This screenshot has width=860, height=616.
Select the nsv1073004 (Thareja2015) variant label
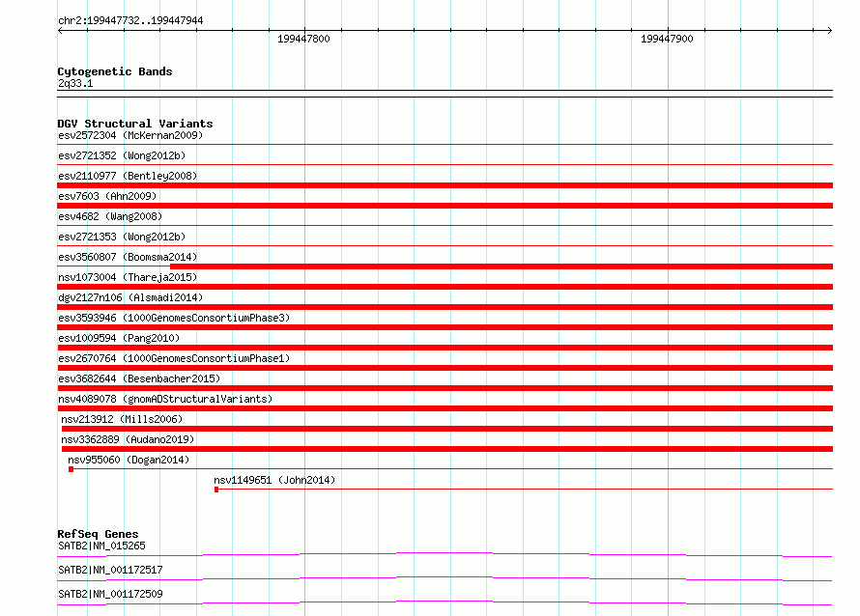[x=128, y=277]
